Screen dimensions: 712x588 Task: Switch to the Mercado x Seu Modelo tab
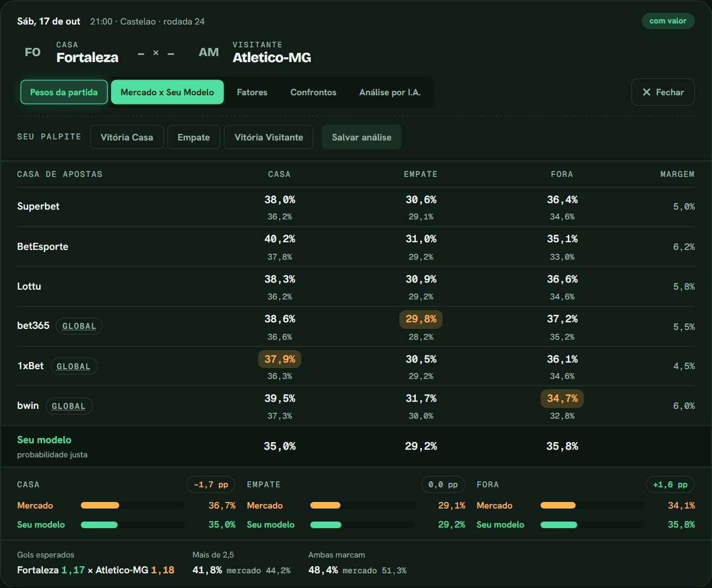coord(167,92)
